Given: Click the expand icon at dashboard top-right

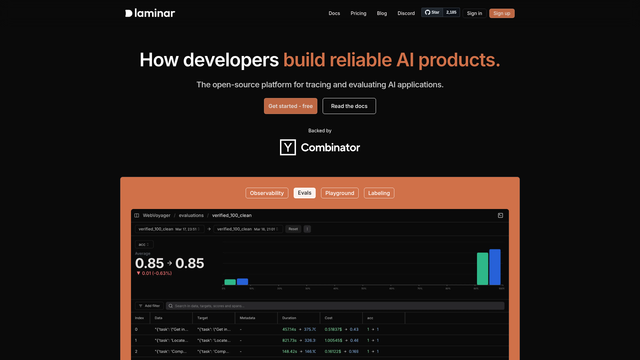Looking at the screenshot, I should 500,216.
